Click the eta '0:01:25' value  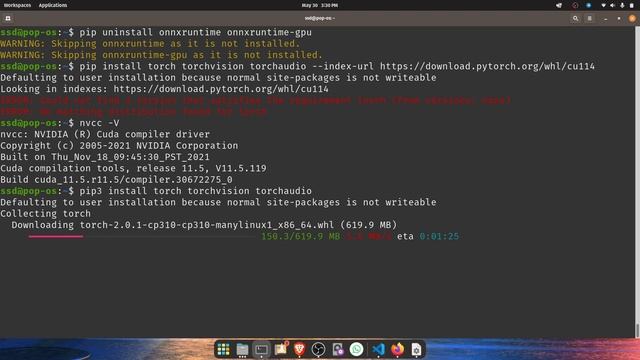pos(439,236)
